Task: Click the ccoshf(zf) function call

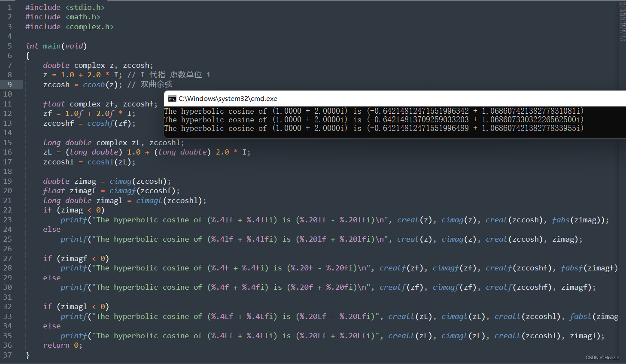Action: pos(109,123)
